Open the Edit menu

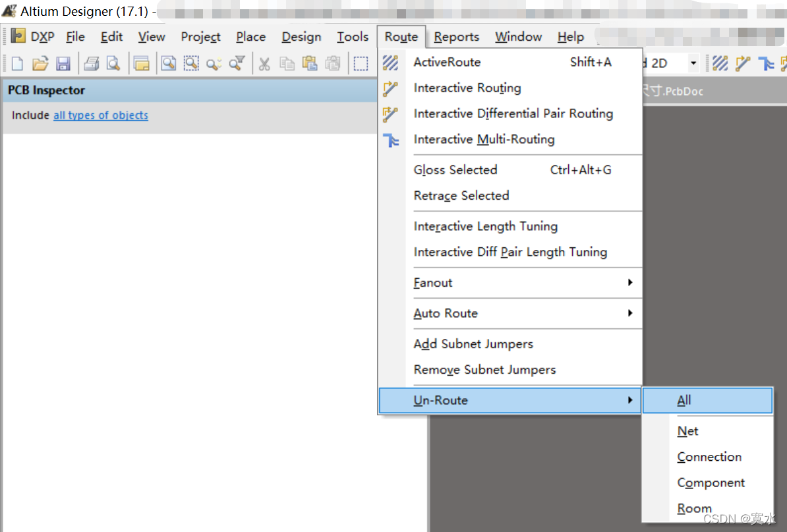coord(111,37)
